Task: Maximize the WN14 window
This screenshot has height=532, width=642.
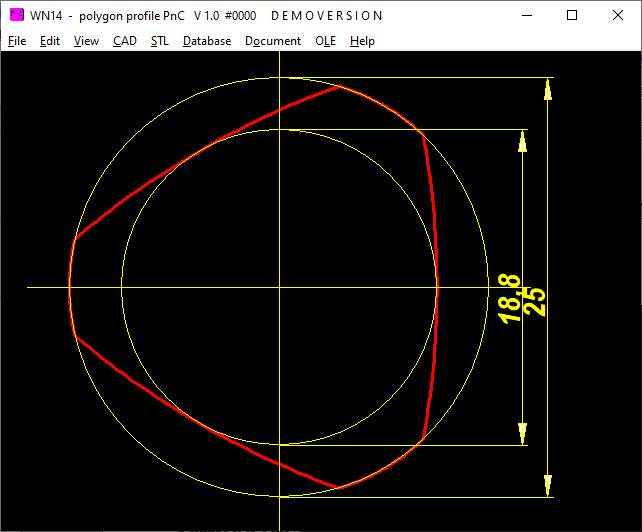Action: coord(572,15)
